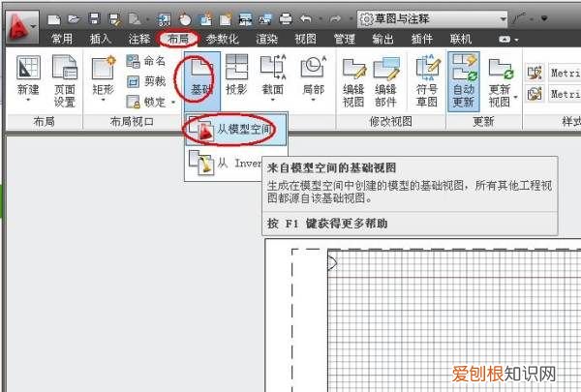Expand the 锁定 dropdown arrow

click(173, 102)
